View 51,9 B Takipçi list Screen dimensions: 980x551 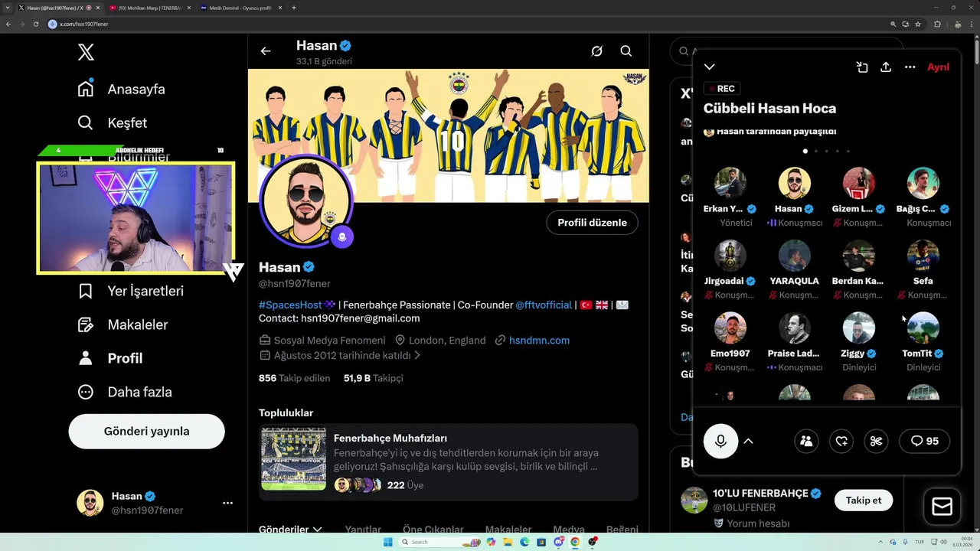pyautogui.click(x=373, y=378)
